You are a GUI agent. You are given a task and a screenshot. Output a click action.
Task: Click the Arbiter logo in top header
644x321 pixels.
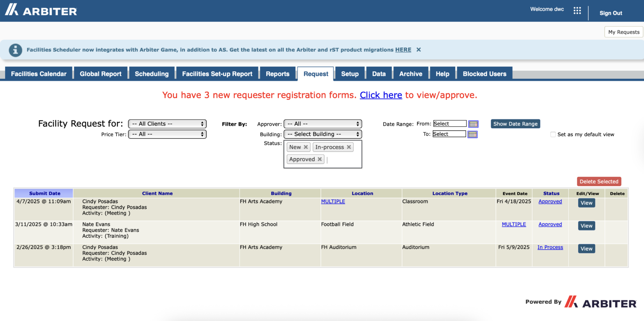pos(41,10)
